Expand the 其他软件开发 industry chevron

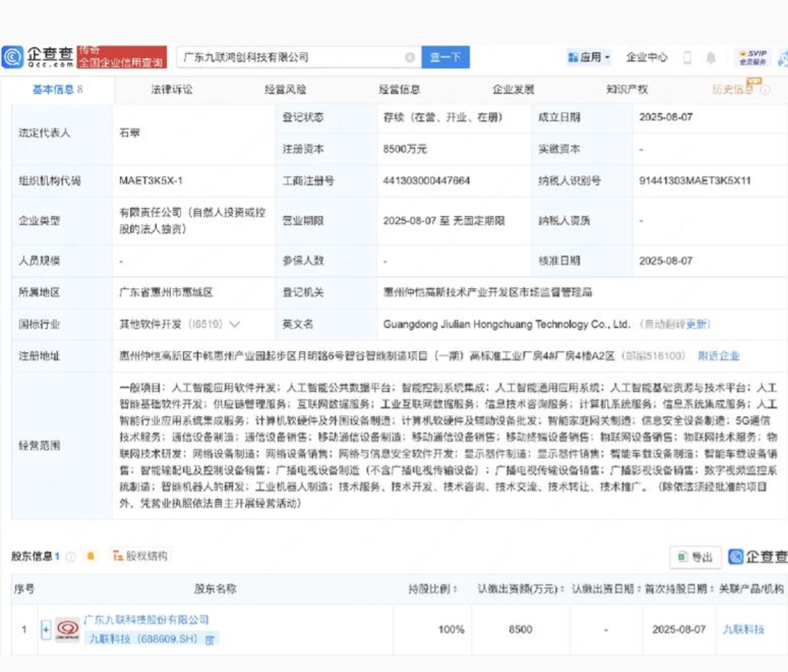(x=234, y=324)
